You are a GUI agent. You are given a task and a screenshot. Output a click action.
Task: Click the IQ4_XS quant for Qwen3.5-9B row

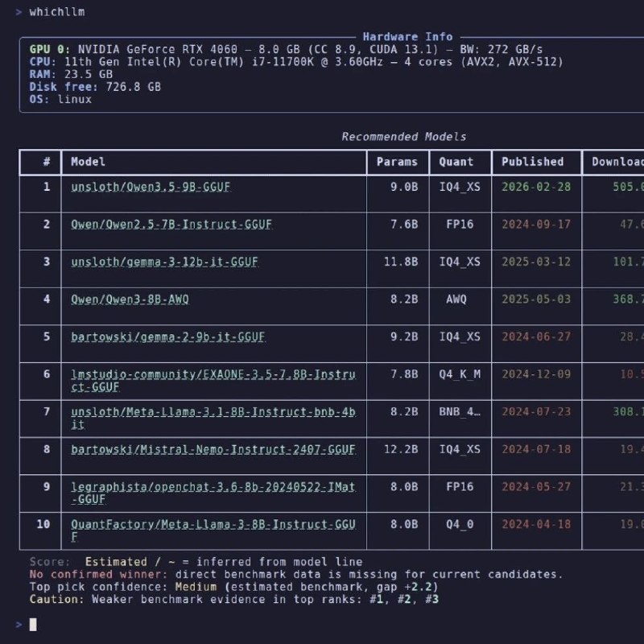[x=460, y=188]
